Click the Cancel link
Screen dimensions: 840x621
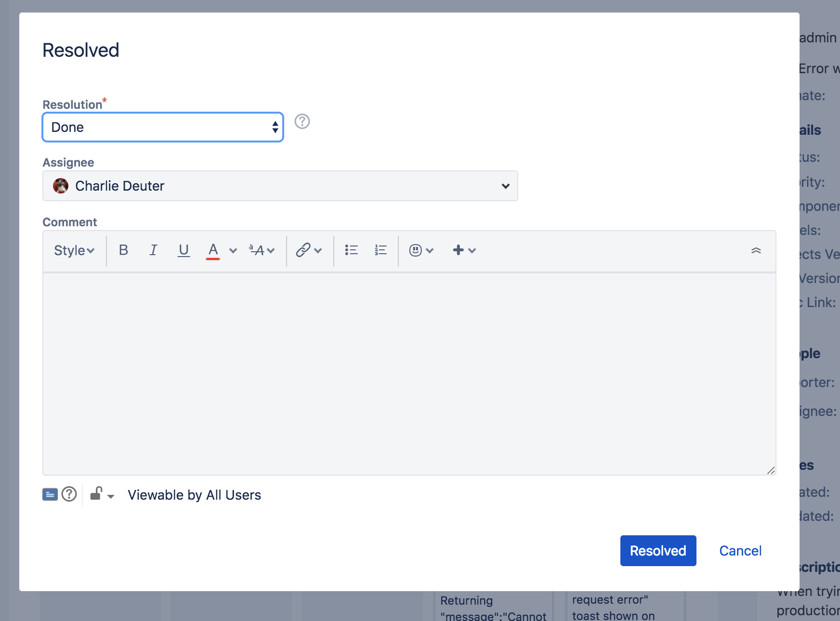click(x=740, y=551)
